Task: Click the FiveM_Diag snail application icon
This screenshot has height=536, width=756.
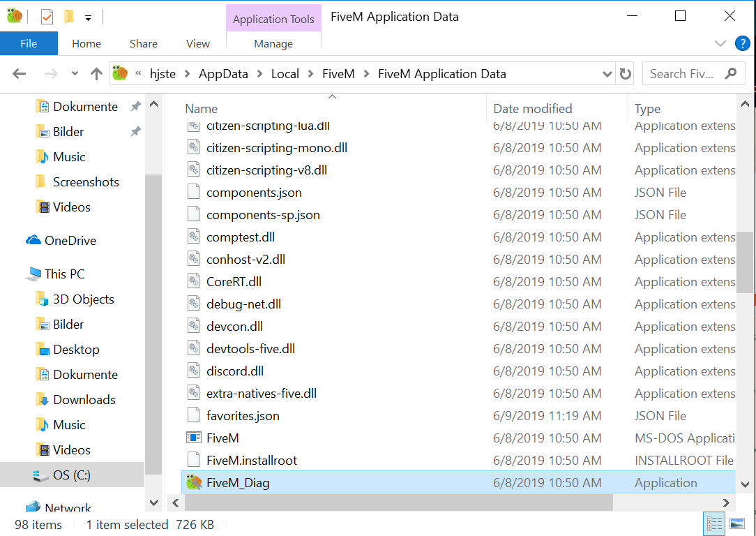Action: (x=194, y=482)
